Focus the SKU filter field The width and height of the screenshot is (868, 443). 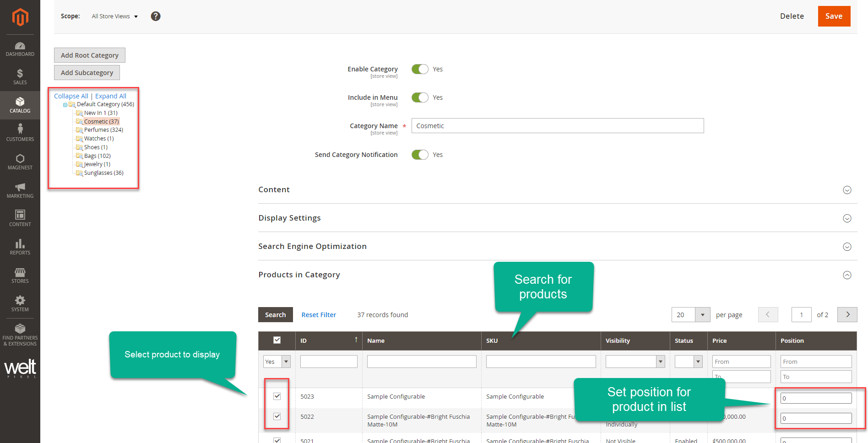tap(541, 362)
